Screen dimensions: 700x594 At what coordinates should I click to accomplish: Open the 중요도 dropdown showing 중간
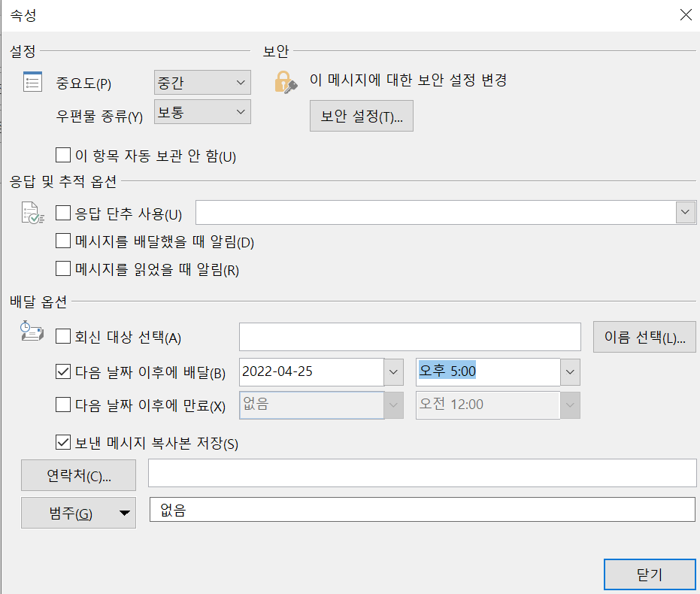click(202, 83)
